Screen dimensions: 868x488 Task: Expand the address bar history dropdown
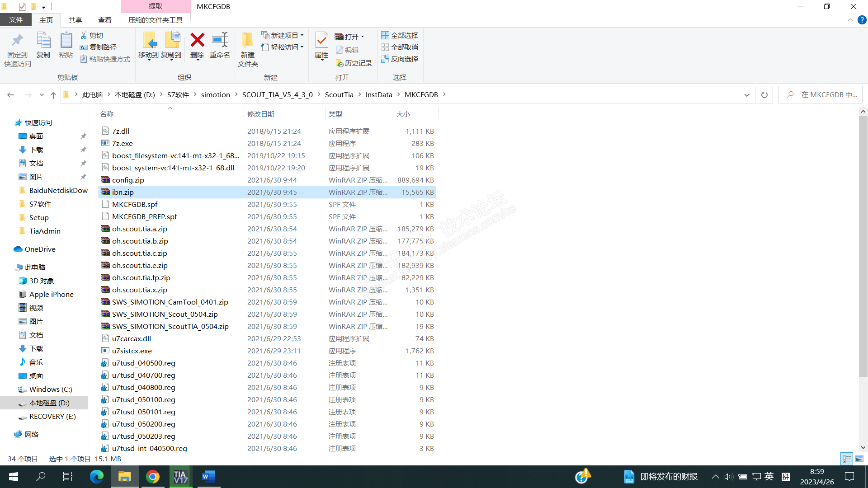746,95
